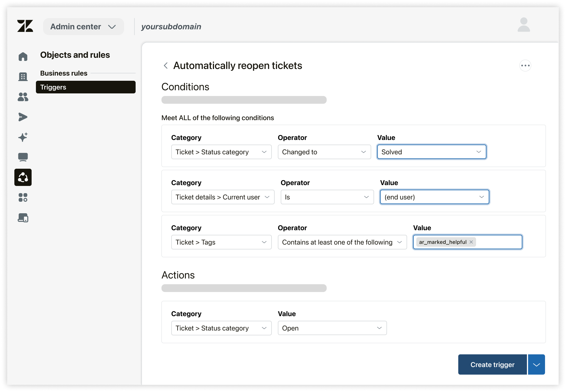Open the Workspaces monitor icon in sidebar
The width and height of the screenshot is (566, 392).
[23, 157]
